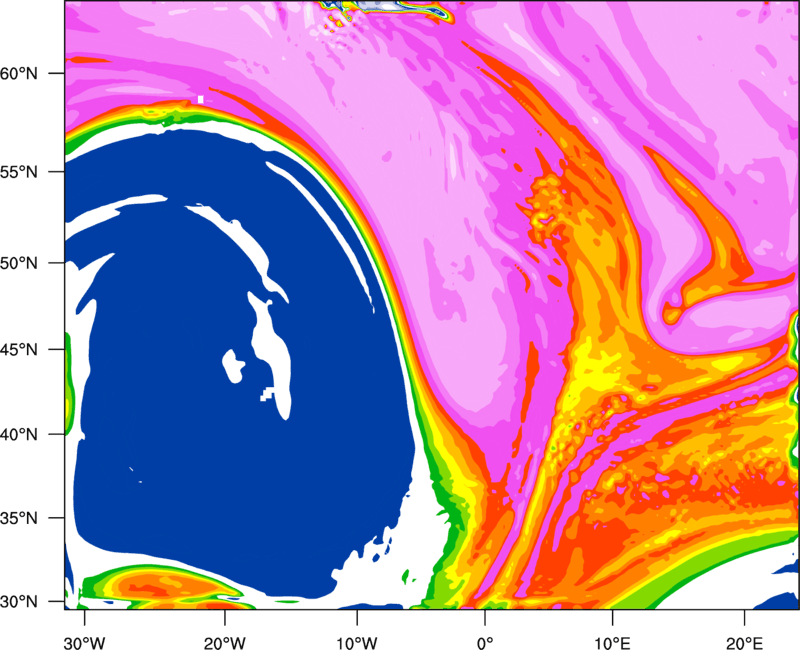Viewport: 800px width, 650px height.
Task: Click the 20°W longitude label
Action: (x=224, y=643)
